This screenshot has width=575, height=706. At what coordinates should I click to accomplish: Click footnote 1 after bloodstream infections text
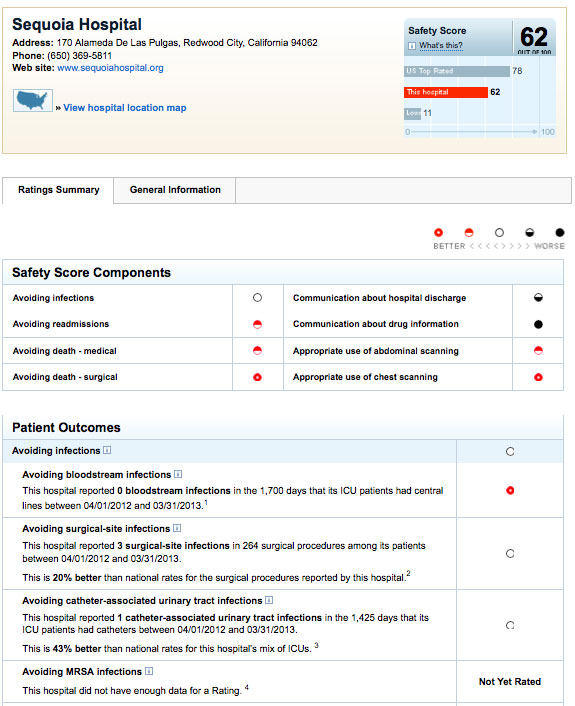(x=206, y=502)
